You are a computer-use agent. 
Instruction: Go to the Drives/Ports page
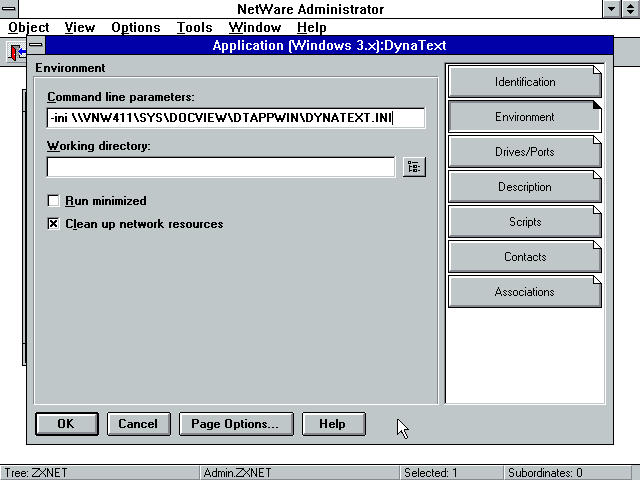click(x=524, y=152)
